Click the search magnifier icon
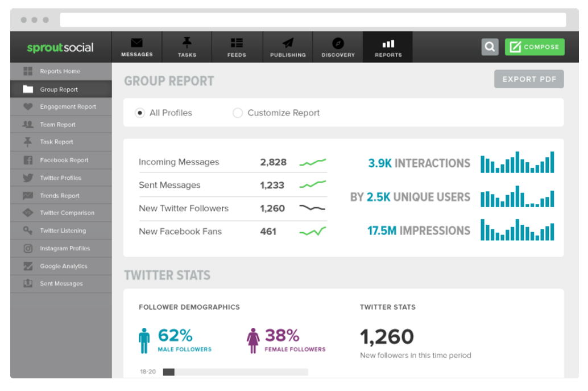 [x=490, y=47]
